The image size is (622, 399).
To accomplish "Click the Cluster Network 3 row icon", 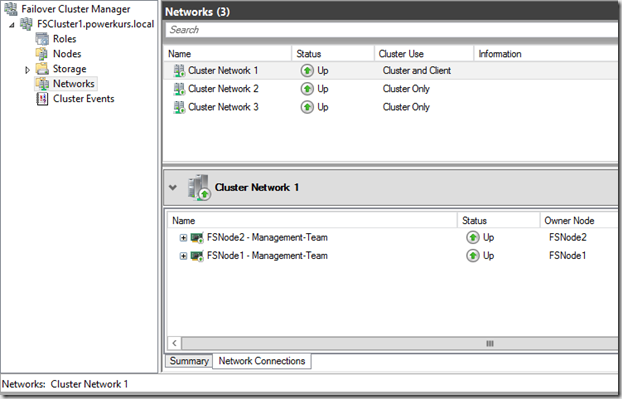I will (179, 107).
